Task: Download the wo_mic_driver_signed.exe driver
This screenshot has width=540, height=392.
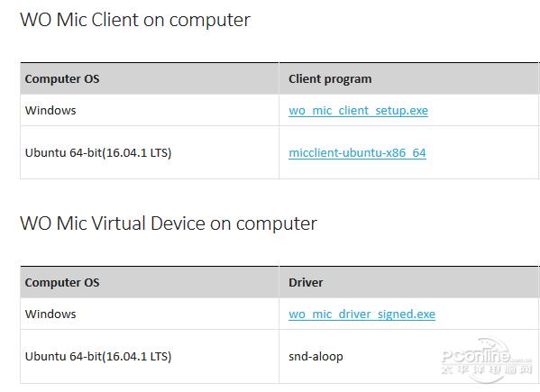Action: click(362, 315)
